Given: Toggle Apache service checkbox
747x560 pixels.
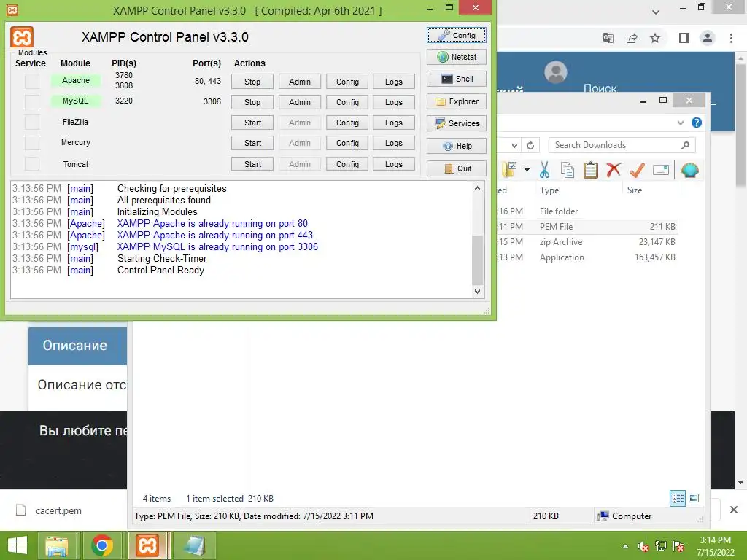Looking at the screenshot, I should [32, 82].
